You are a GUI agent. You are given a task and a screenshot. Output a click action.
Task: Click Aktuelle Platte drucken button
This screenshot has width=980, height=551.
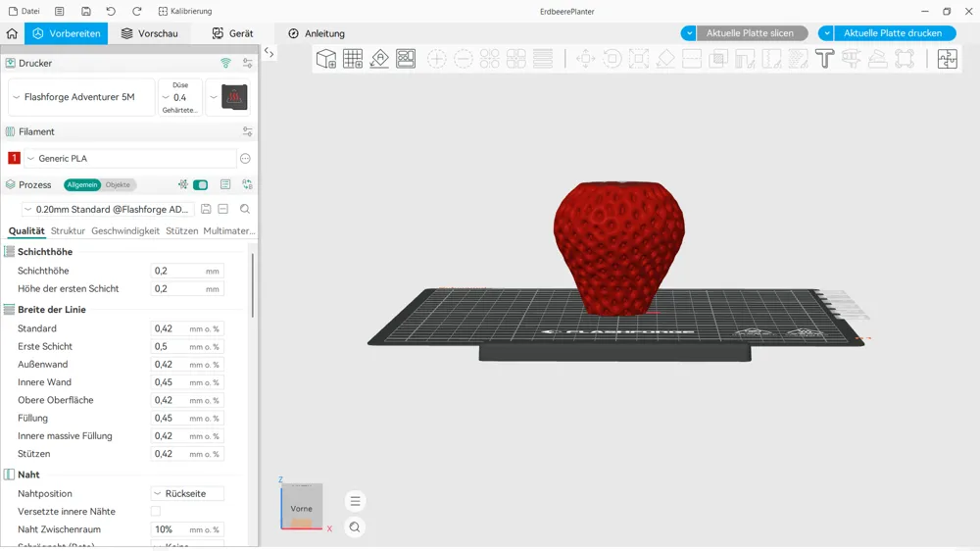pyautogui.click(x=894, y=33)
